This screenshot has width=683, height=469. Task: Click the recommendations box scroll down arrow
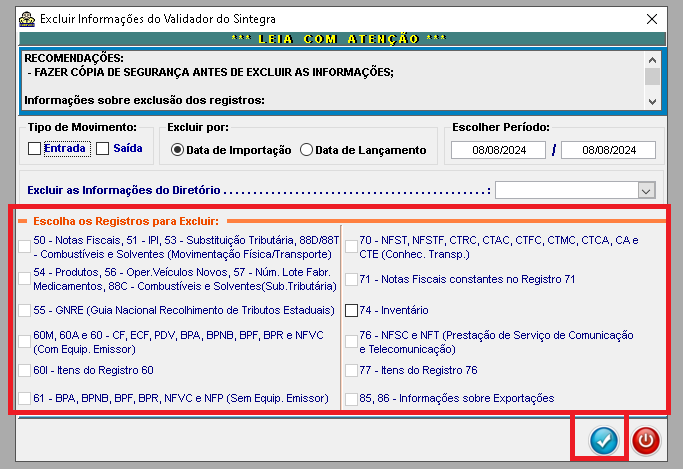tap(652, 102)
